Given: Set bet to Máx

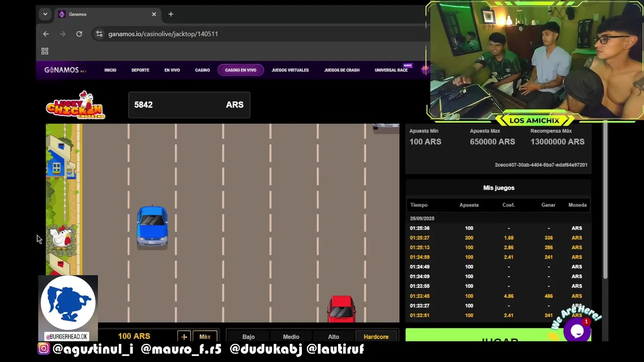Looking at the screenshot, I should 205,336.
